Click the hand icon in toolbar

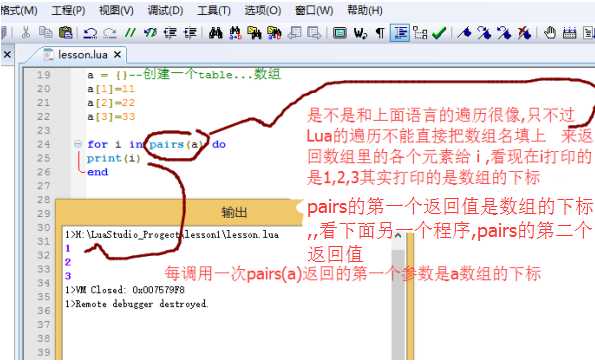click(550, 33)
